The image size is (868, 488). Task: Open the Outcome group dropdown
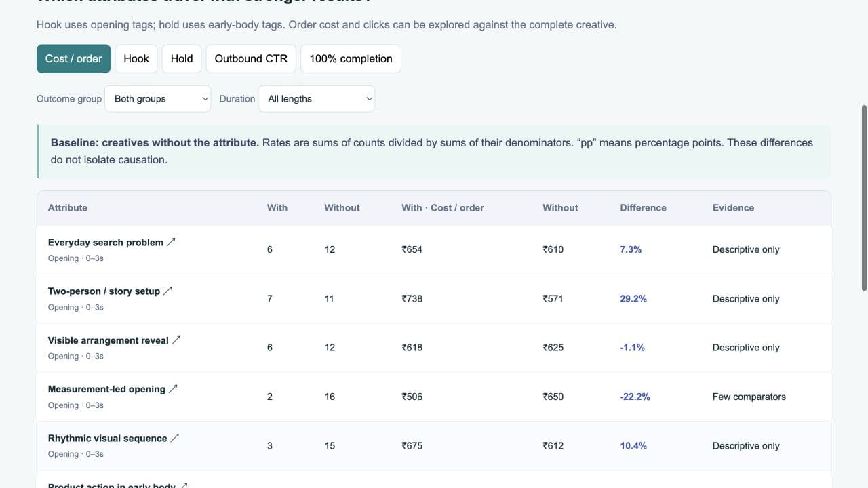pos(158,99)
